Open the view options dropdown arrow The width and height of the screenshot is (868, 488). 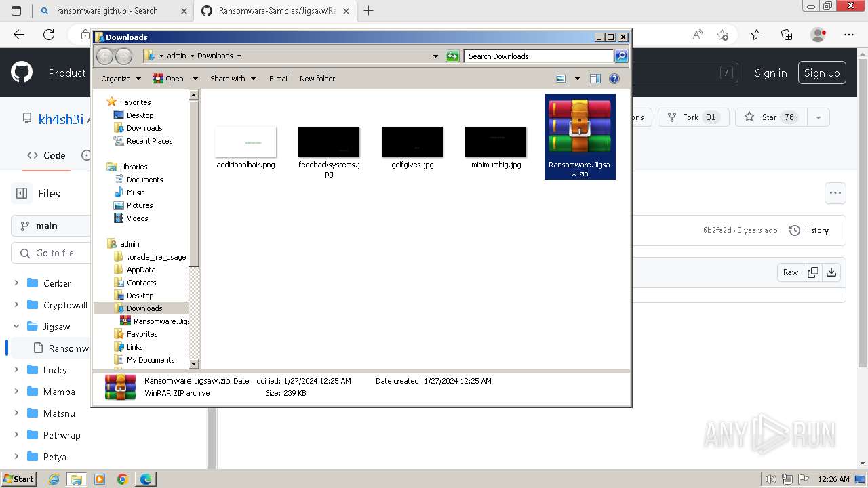coord(577,79)
